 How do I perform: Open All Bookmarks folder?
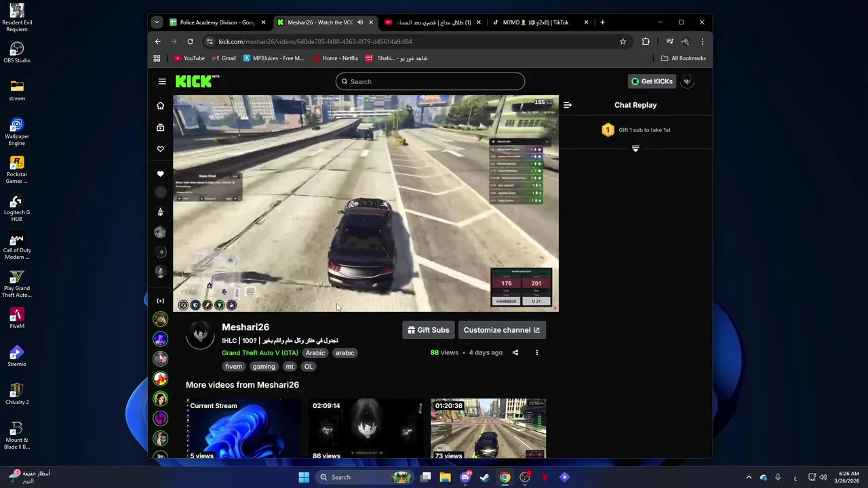tap(684, 58)
